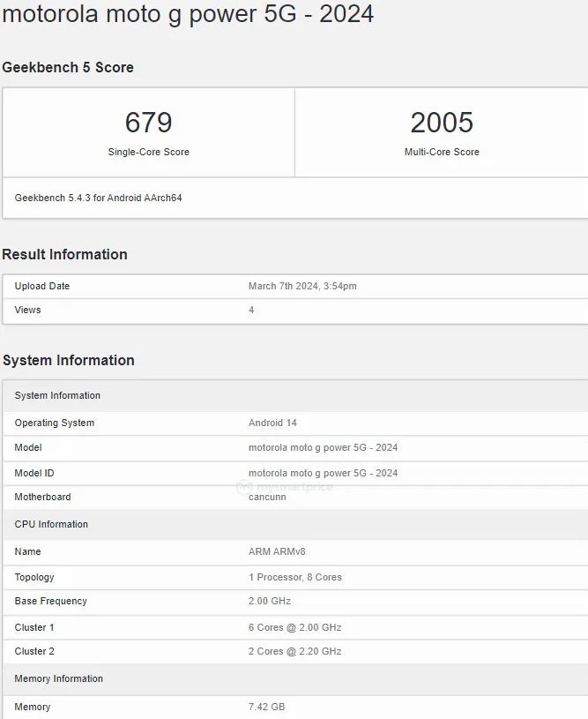This screenshot has width=588, height=719.
Task: Select Geekbench 5.4.3 for Android AArch64 text
Action: (98, 198)
